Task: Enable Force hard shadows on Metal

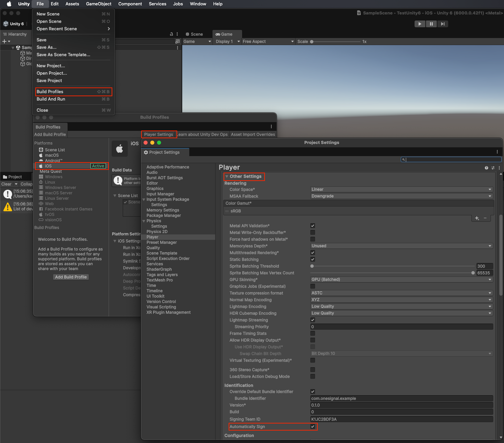Action: click(x=313, y=239)
